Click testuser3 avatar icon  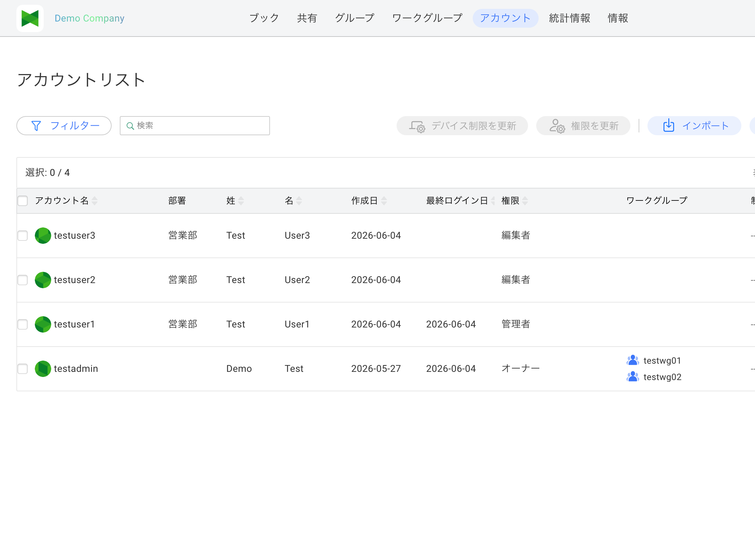[43, 236]
